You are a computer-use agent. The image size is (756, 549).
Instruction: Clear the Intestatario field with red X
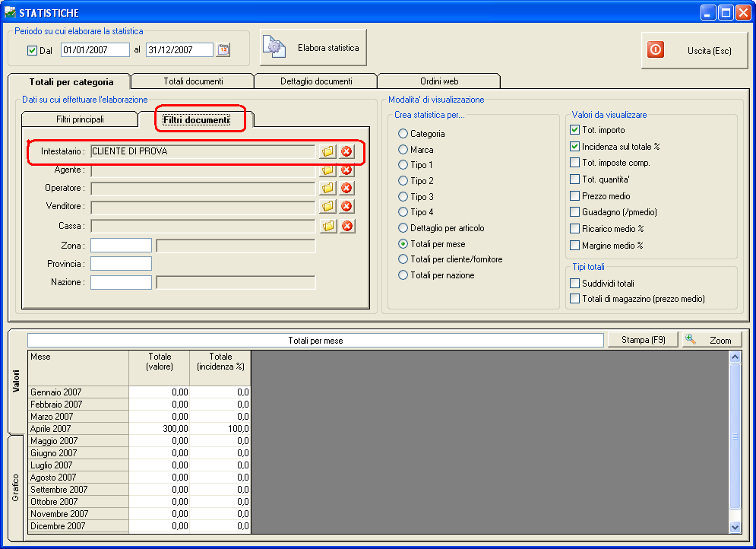(347, 151)
